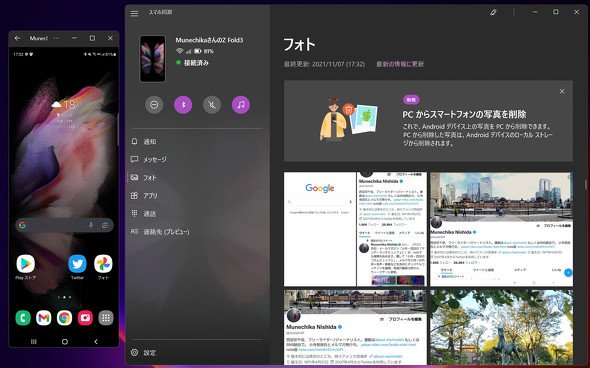
Task: Open the Tokyo Station Twitter header thumbnail
Action: pyautogui.click(x=501, y=229)
